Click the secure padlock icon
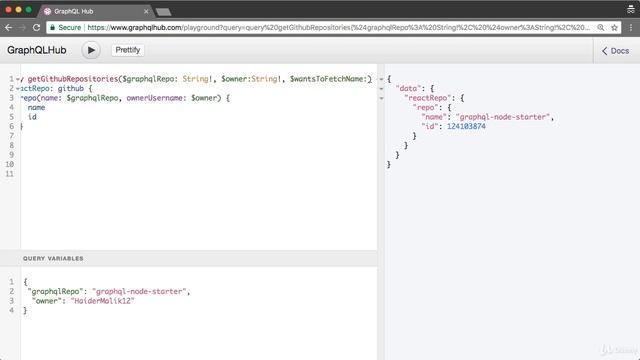Screen dimensions: 640x360 click(52, 27)
